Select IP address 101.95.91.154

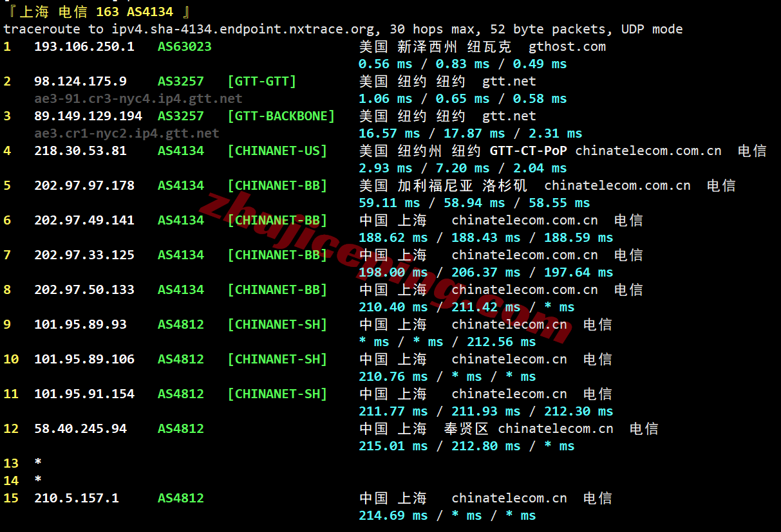point(84,394)
